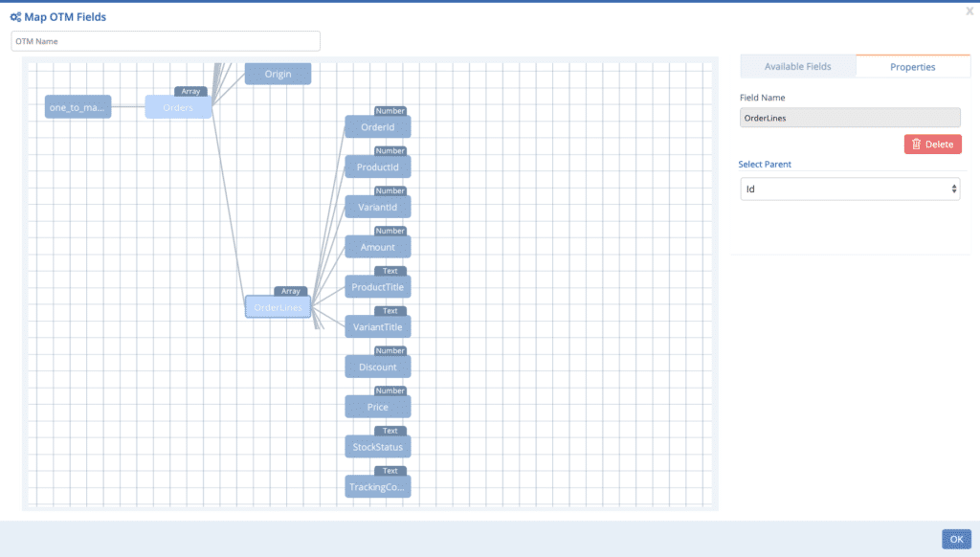Viewport: 980px width, 557px height.
Task: Select the one_to_ma... root node
Action: [78, 107]
